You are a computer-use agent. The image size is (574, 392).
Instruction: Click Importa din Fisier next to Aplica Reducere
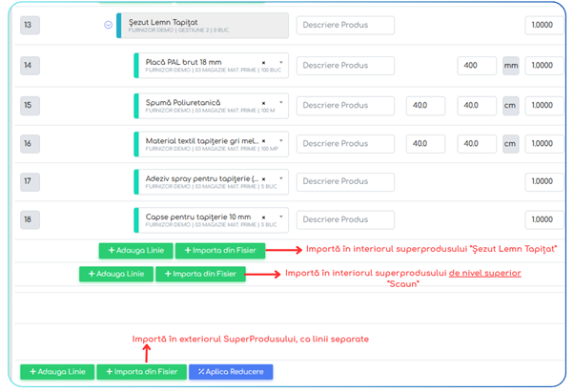pos(142,372)
